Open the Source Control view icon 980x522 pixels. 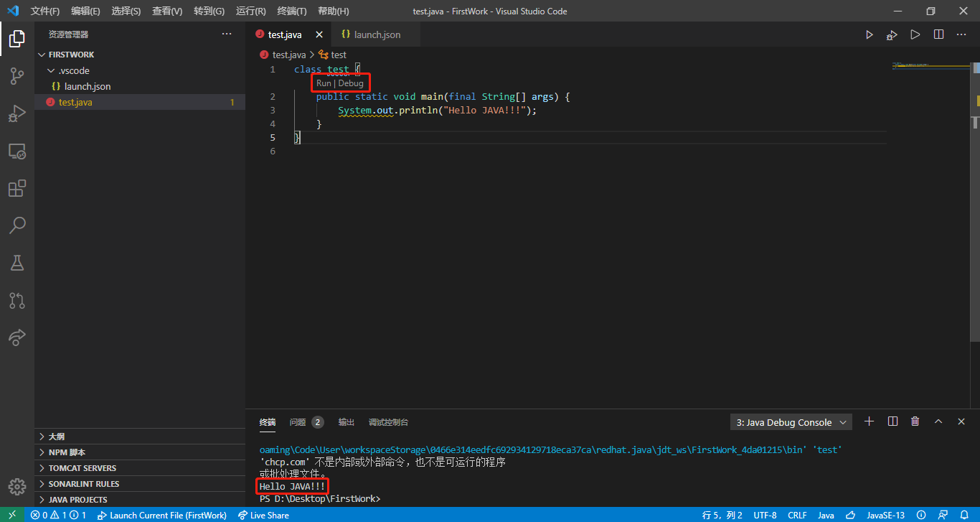click(17, 76)
